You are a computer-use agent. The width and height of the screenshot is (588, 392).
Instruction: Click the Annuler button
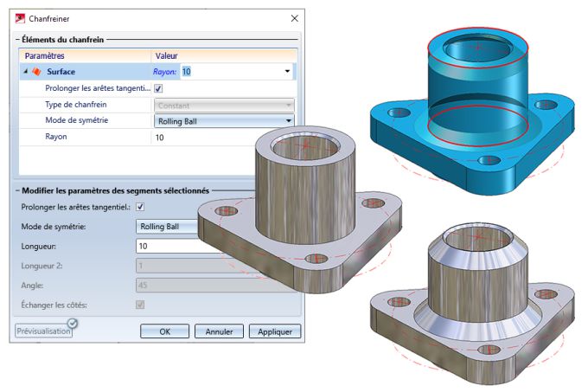pos(218,331)
